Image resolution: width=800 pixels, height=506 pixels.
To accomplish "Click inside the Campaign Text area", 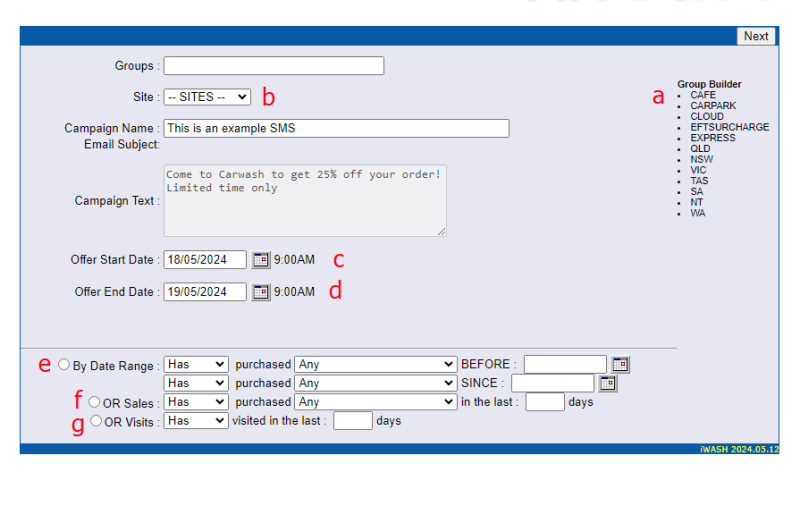I will point(305,201).
